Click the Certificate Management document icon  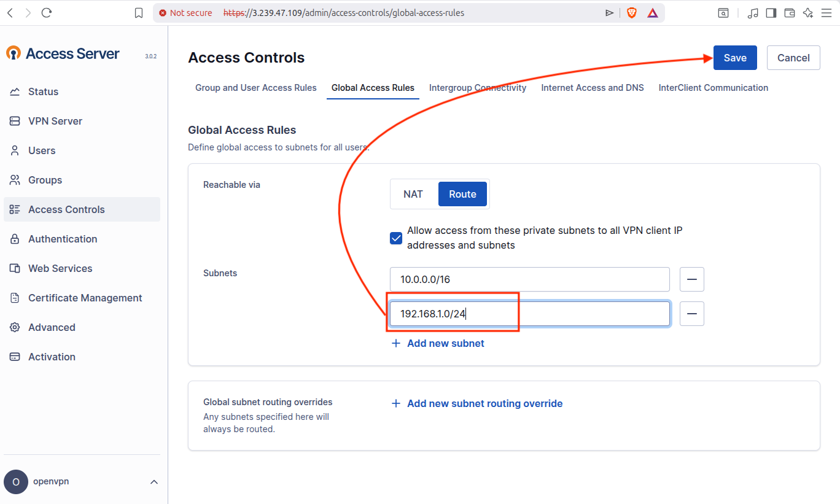15,298
